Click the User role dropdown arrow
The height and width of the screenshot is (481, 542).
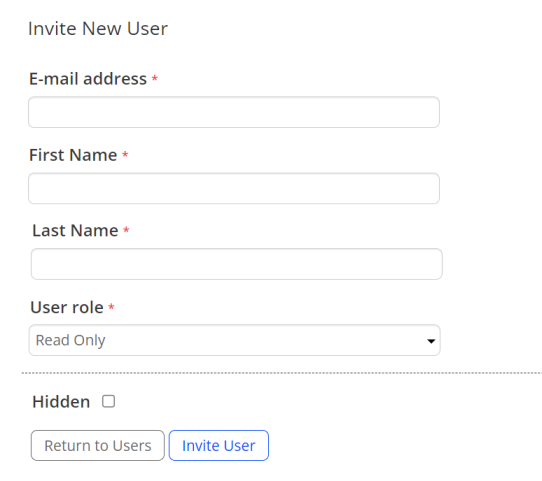[x=431, y=341]
